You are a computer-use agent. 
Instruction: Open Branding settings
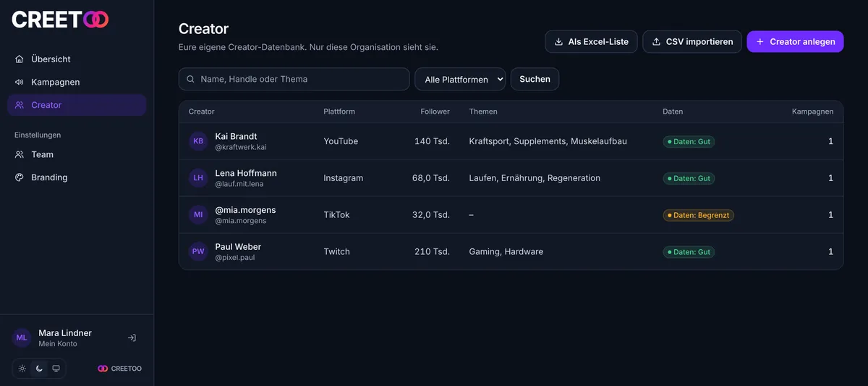[77, 178]
